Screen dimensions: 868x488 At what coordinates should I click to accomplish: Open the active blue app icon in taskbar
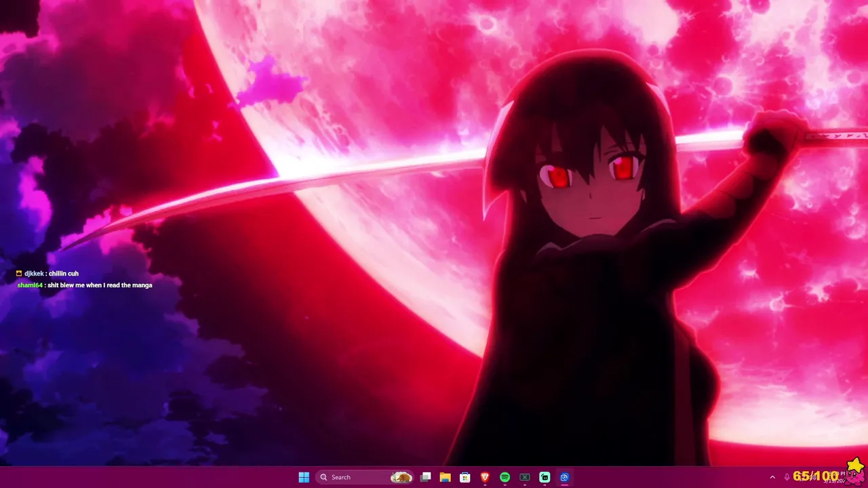point(564,477)
